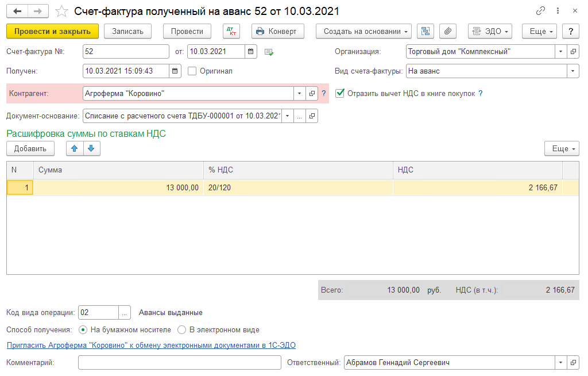Expand the Контрагент dropdown arrow
Viewport: 588px width, 376px height.
(300, 93)
